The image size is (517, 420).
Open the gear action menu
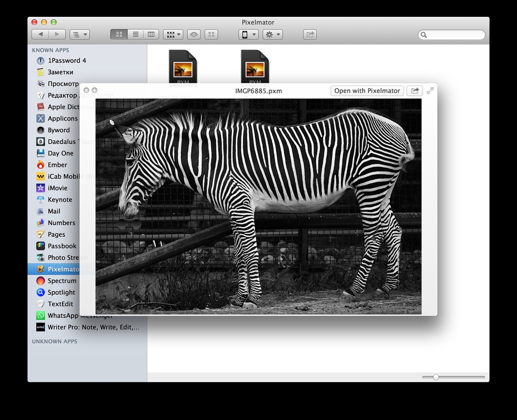[273, 35]
